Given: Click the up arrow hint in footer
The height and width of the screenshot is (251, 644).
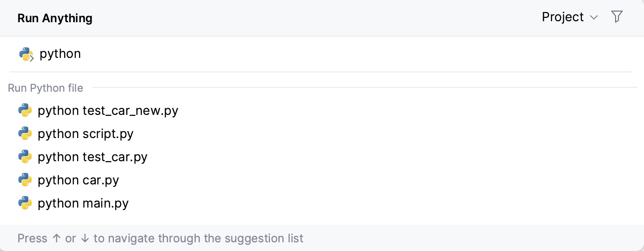Looking at the screenshot, I should (x=56, y=238).
